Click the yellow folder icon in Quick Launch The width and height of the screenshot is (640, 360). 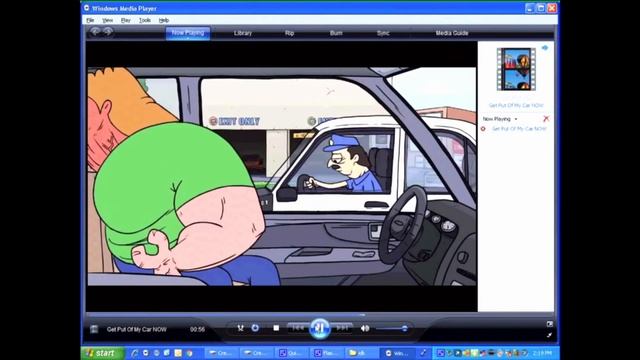[x=178, y=353]
